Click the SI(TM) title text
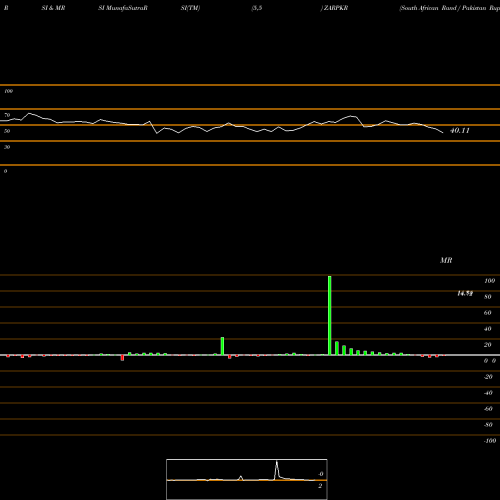The image size is (500, 500). click(190, 8)
